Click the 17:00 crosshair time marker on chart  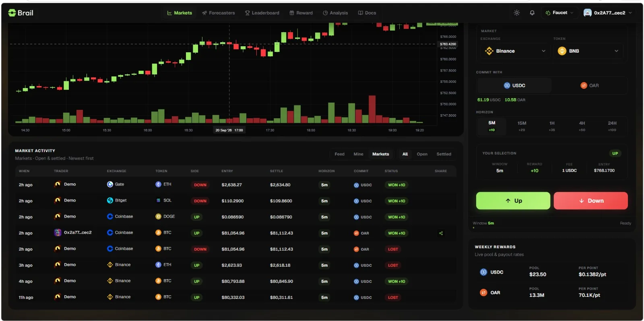[229, 130]
